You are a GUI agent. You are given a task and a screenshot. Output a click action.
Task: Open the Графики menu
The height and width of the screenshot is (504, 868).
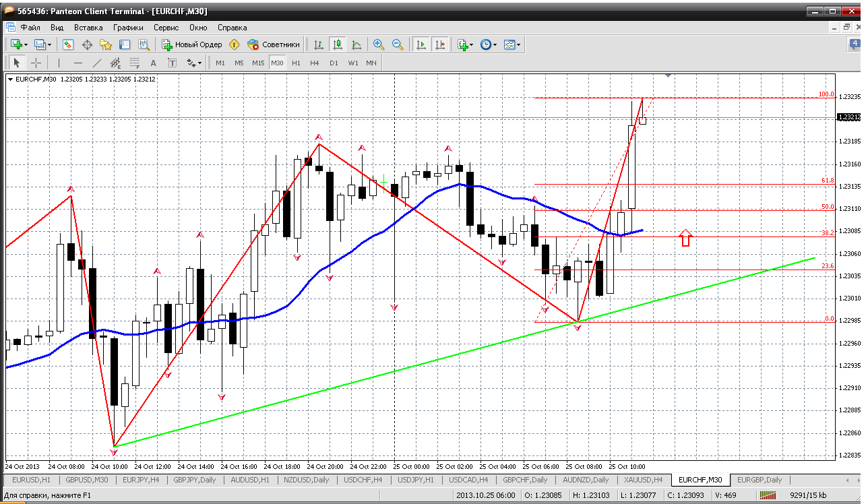tap(128, 28)
